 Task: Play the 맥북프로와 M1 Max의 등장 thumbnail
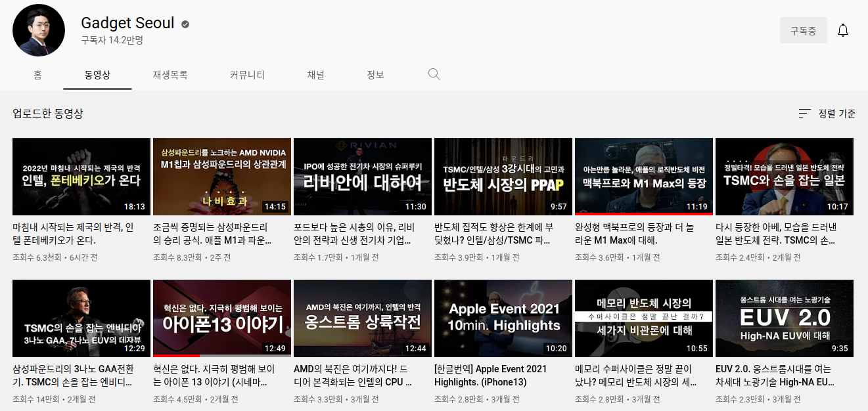[x=644, y=177]
